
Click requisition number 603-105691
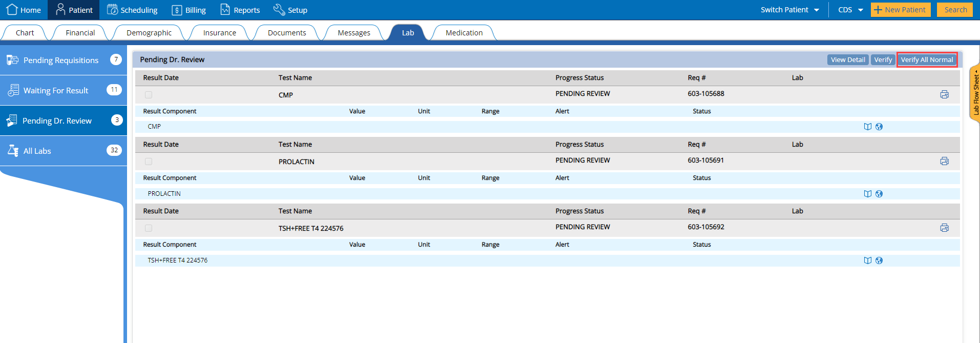click(706, 160)
